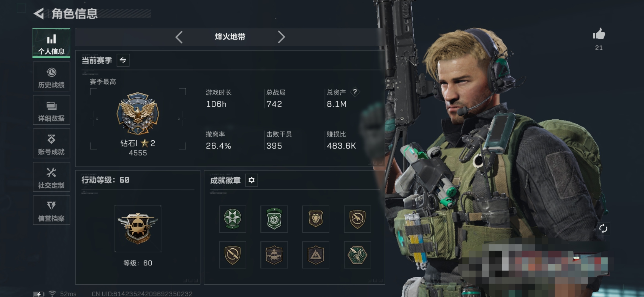Select the 个人信息 tab

tap(51, 43)
